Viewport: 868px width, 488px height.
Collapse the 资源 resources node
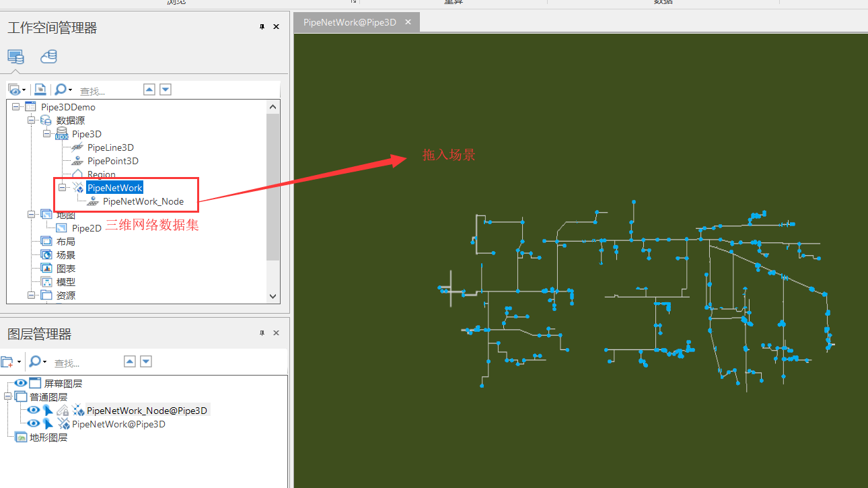pos(31,295)
